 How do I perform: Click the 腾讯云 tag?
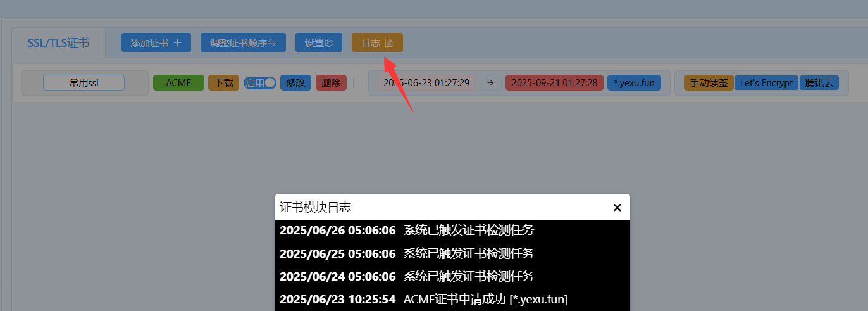coord(819,83)
